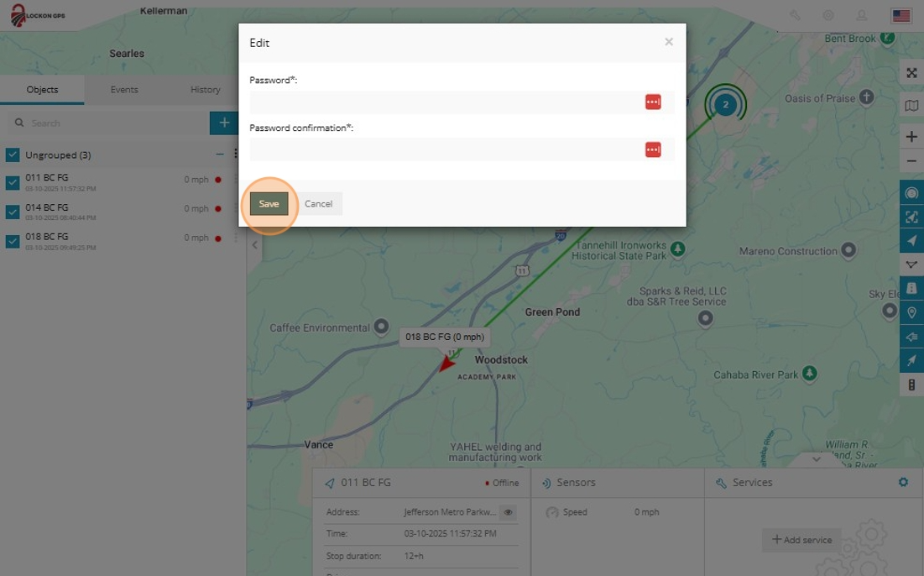Click the Offline status indicator
924x576 pixels.
pos(502,483)
